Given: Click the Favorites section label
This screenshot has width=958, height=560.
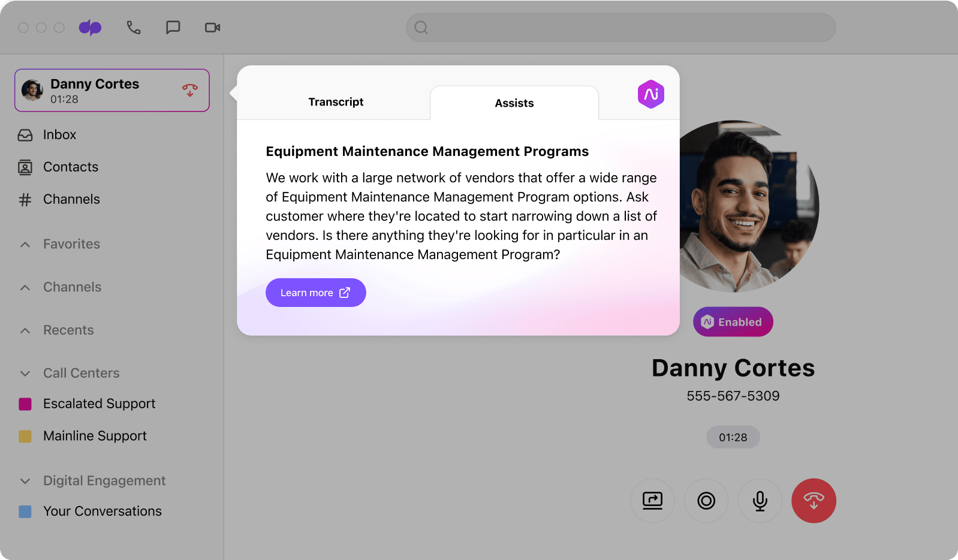Looking at the screenshot, I should click(x=71, y=244).
